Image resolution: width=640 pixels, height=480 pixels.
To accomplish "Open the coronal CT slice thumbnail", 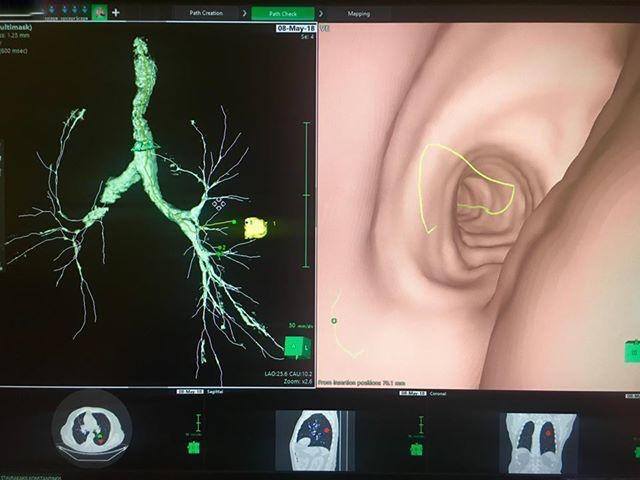I will [x=538, y=443].
